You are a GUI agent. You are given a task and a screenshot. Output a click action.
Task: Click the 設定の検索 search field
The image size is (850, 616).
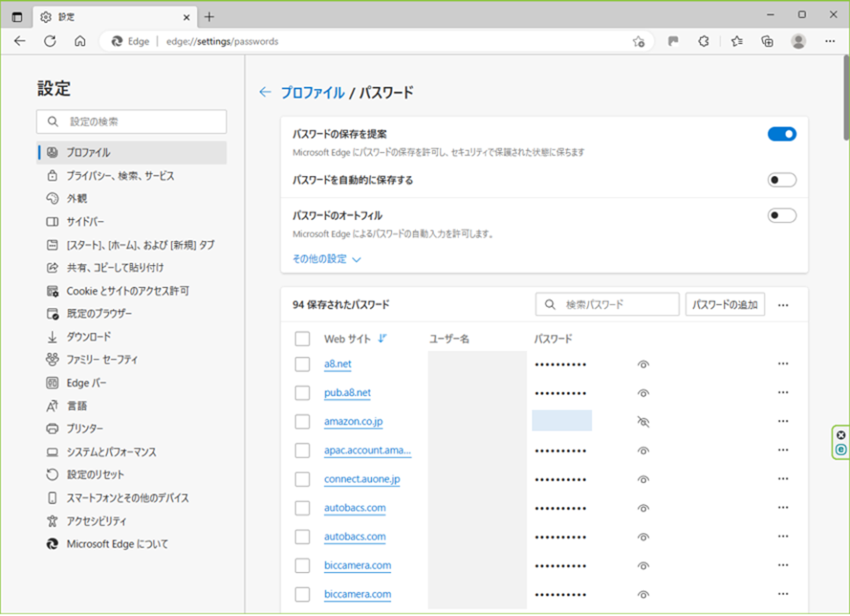pyautogui.click(x=132, y=121)
